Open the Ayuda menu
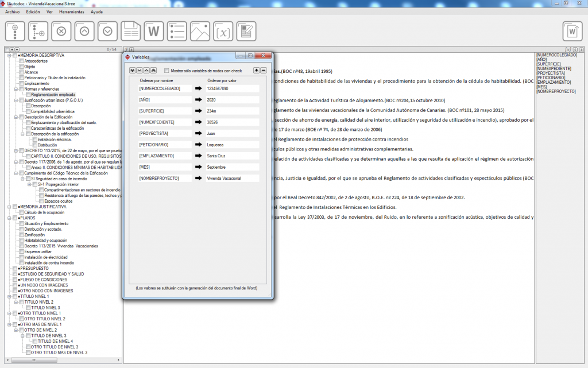 (96, 11)
